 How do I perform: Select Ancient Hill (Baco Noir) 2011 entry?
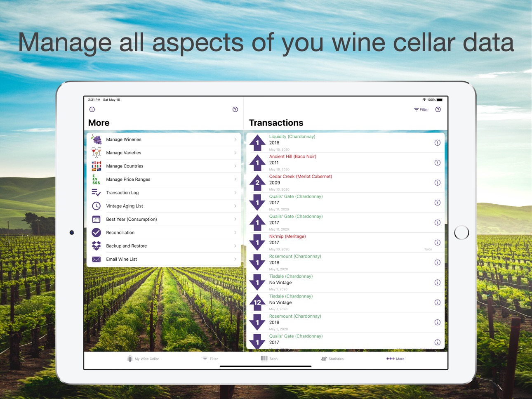click(346, 163)
